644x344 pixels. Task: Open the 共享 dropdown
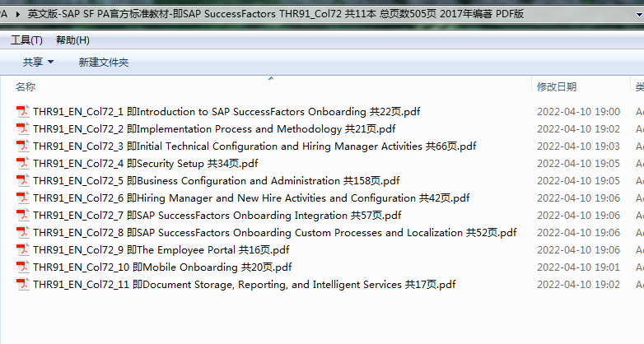38,62
